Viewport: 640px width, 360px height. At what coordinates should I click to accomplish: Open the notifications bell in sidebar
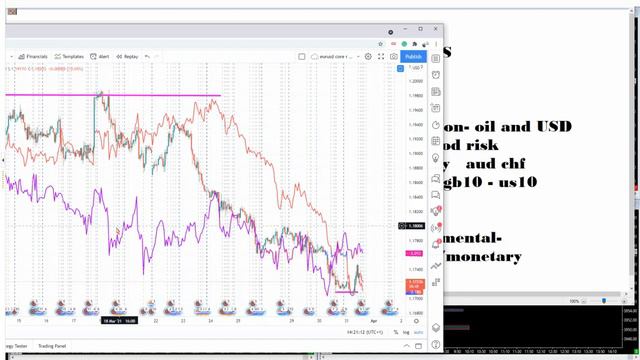pos(436,244)
